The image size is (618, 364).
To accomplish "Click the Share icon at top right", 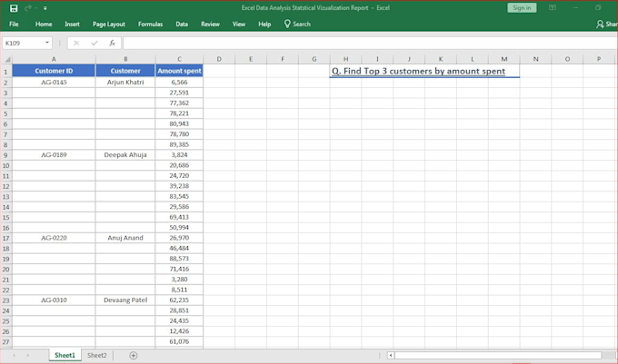I will 600,25.
